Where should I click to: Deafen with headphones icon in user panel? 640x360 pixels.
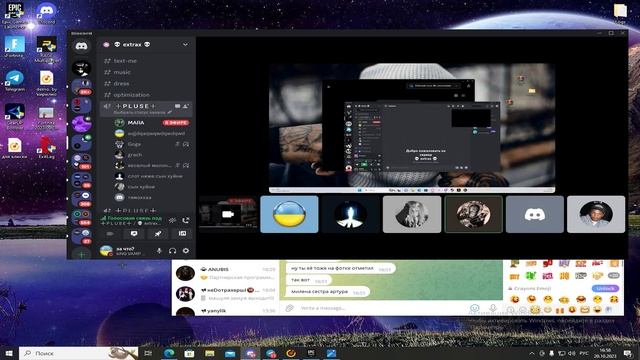(x=173, y=251)
